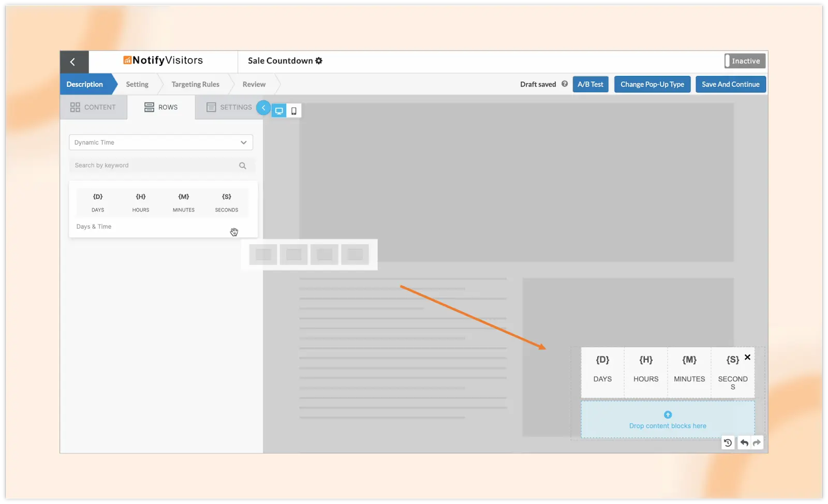Open Sale Countdown settings gear
Viewport: 828px width, 504px height.
319,61
